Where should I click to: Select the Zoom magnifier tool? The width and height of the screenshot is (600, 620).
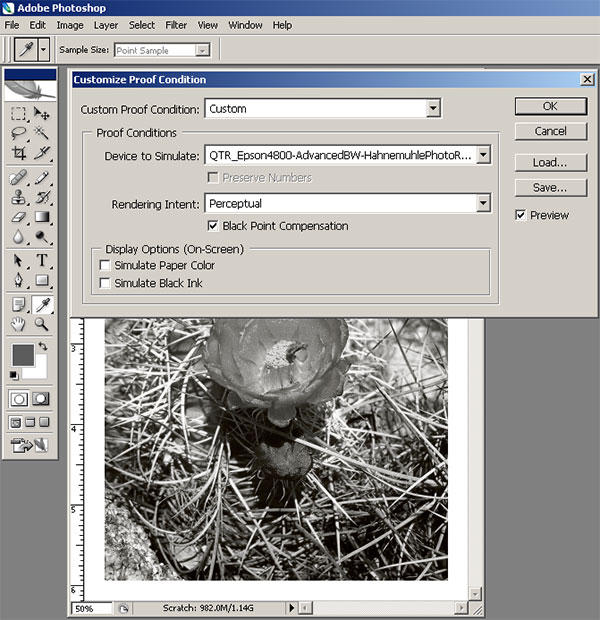tap(42, 324)
